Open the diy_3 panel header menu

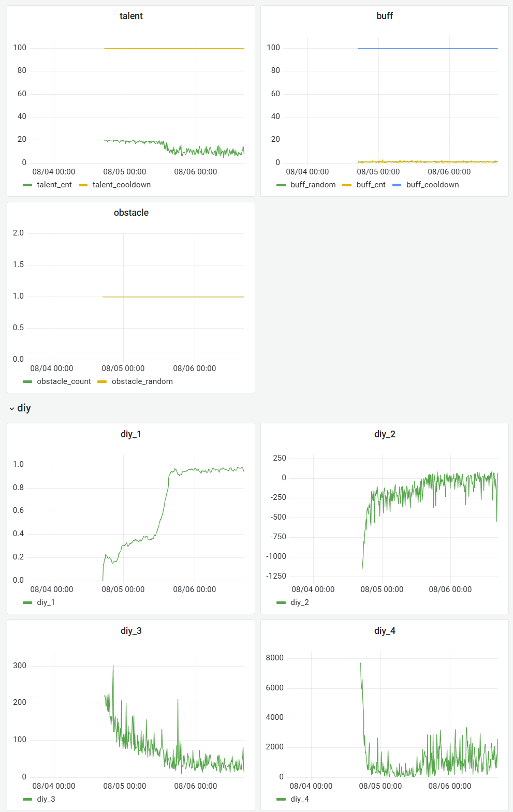[x=131, y=631]
